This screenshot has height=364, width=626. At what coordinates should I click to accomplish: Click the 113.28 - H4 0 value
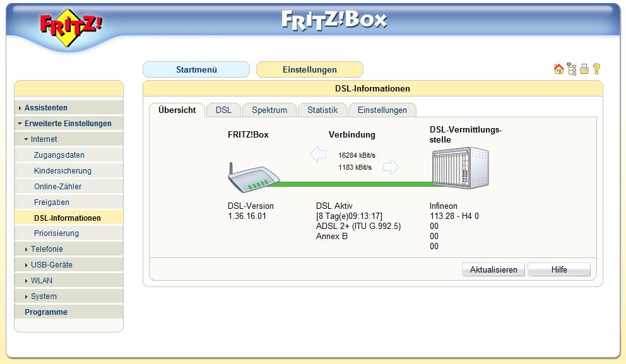454,216
